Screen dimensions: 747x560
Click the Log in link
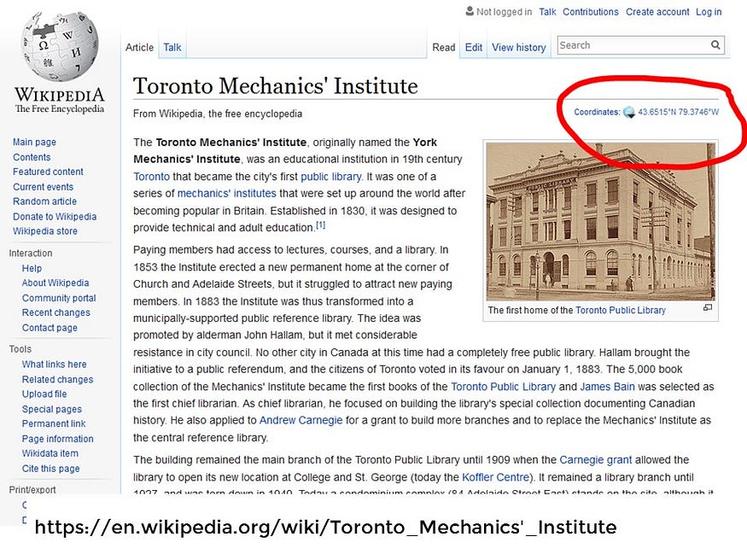709,12
